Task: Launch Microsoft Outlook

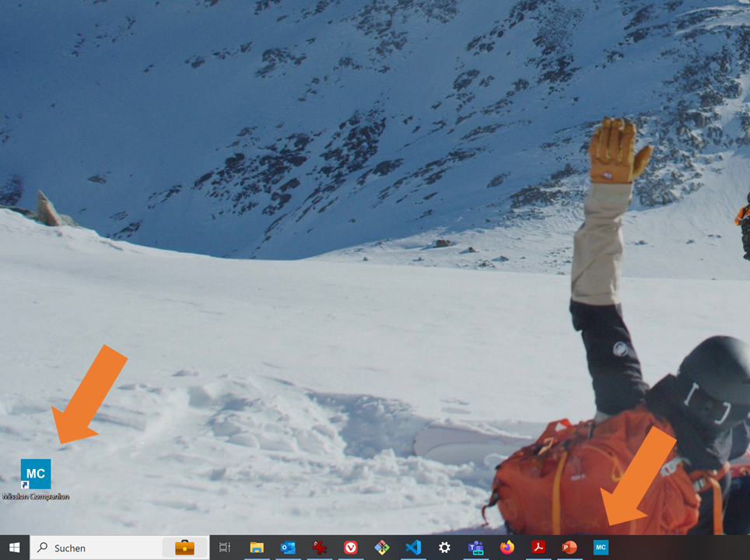Action: click(x=286, y=548)
